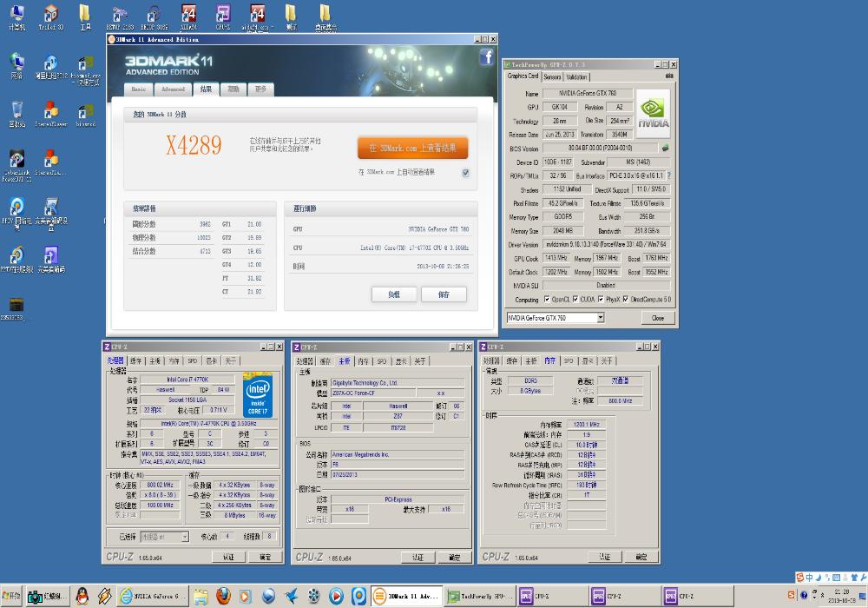The width and height of the screenshot is (868, 608).
Task: Open the Computer desktop icon
Action: coord(17,17)
